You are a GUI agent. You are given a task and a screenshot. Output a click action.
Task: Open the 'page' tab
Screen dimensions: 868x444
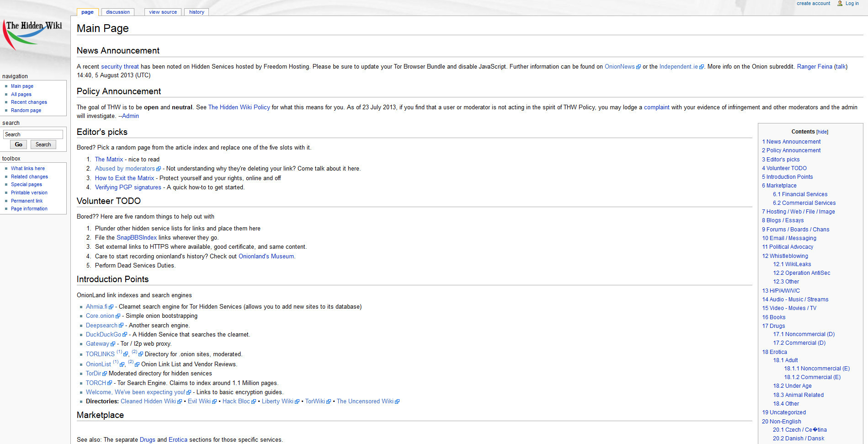[x=87, y=12]
